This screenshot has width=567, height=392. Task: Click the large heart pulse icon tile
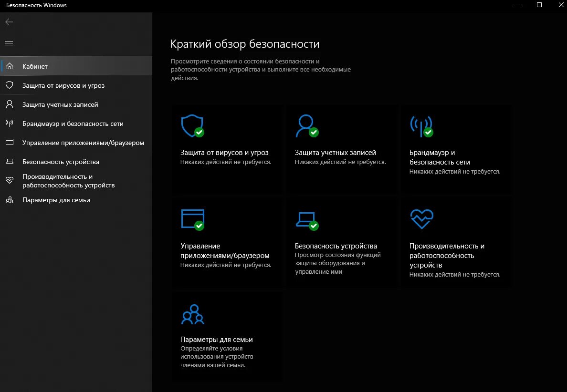pos(421,219)
